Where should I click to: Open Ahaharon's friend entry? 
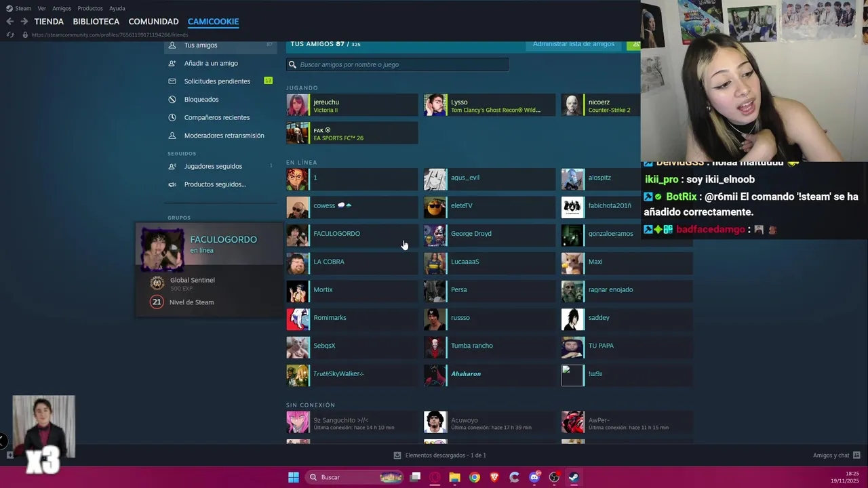pyautogui.click(x=489, y=375)
